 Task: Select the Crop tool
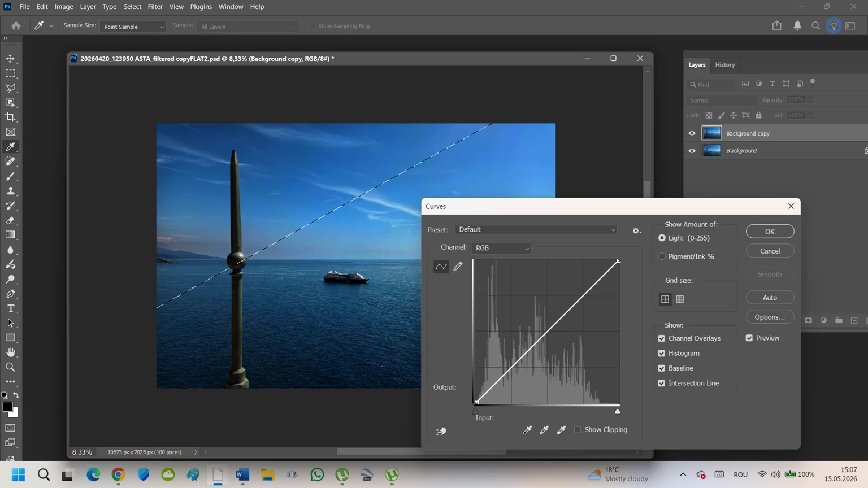click(x=10, y=117)
